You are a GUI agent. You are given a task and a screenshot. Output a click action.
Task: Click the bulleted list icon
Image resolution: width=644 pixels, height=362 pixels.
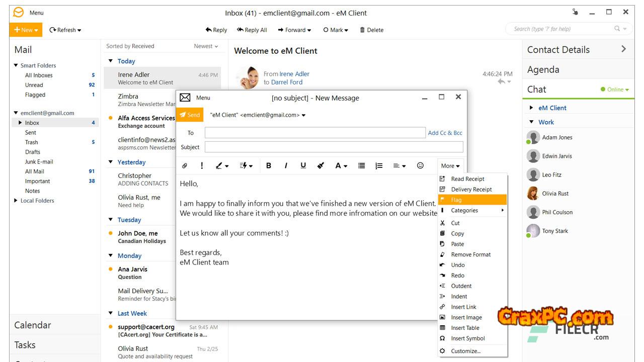[361, 166]
